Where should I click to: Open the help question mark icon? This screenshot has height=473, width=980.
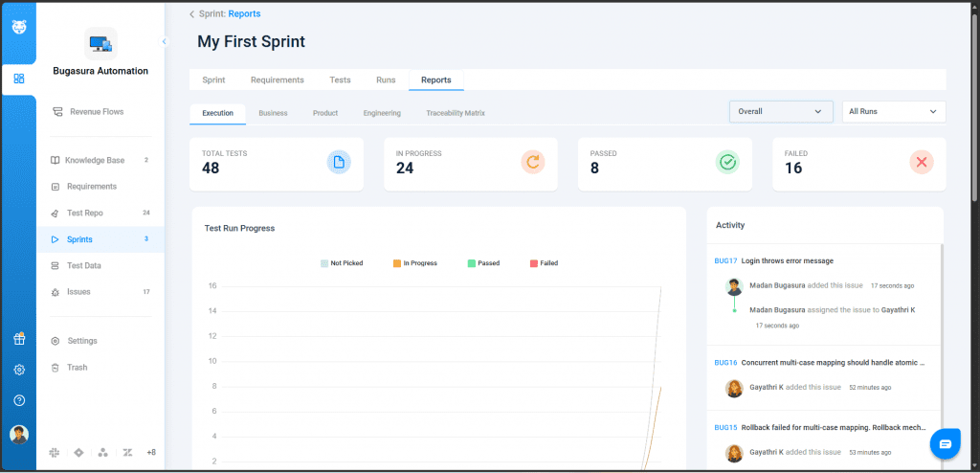19,400
